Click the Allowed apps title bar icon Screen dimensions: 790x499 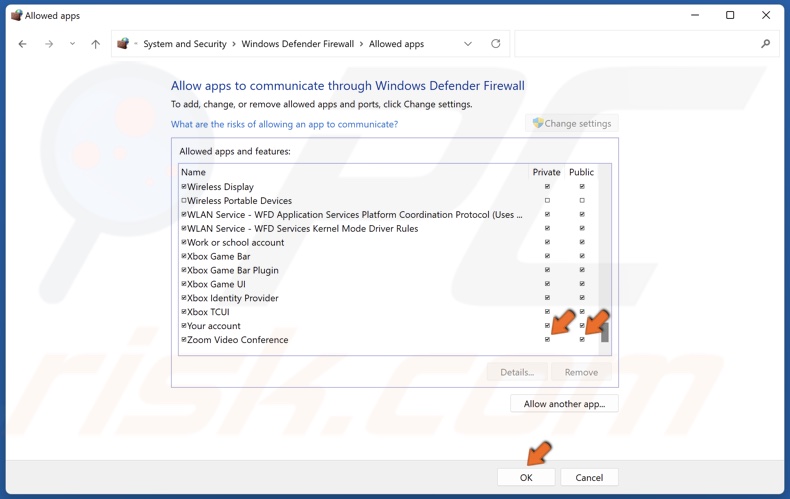pos(17,16)
